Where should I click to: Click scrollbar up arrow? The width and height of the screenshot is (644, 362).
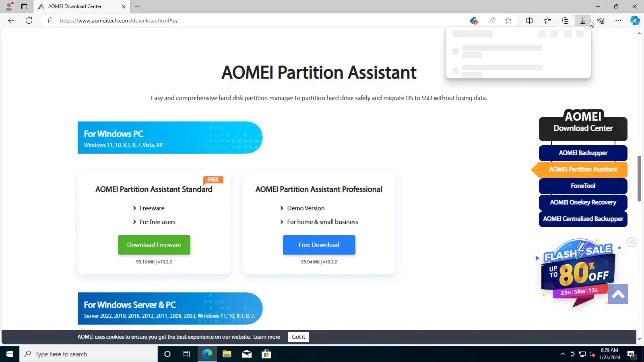pos(639,33)
